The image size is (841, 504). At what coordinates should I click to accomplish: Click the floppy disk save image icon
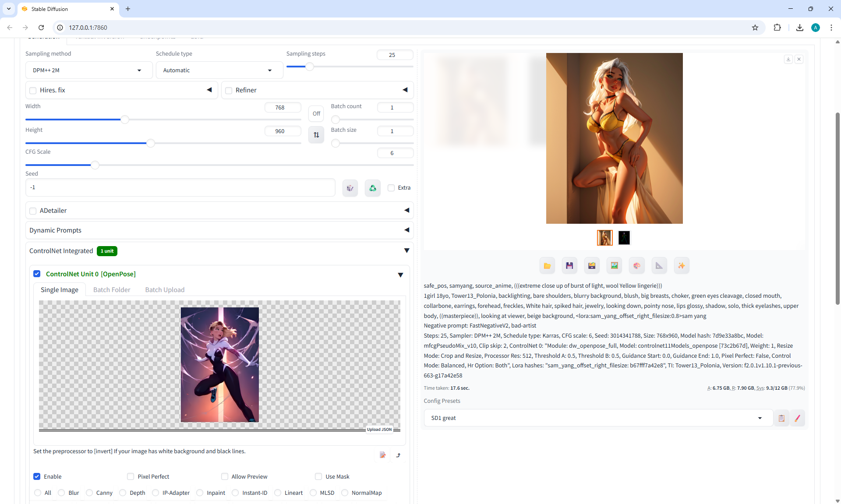569,266
